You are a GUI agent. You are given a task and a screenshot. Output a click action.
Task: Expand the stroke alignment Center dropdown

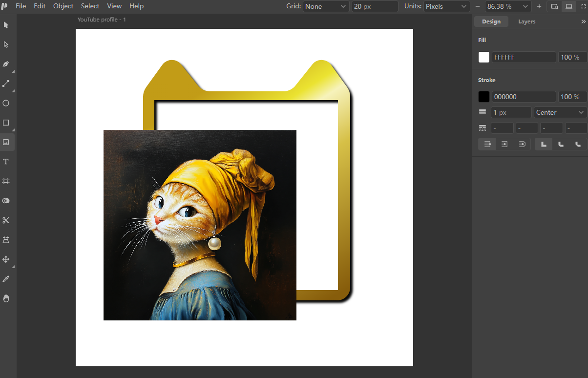pyautogui.click(x=561, y=112)
